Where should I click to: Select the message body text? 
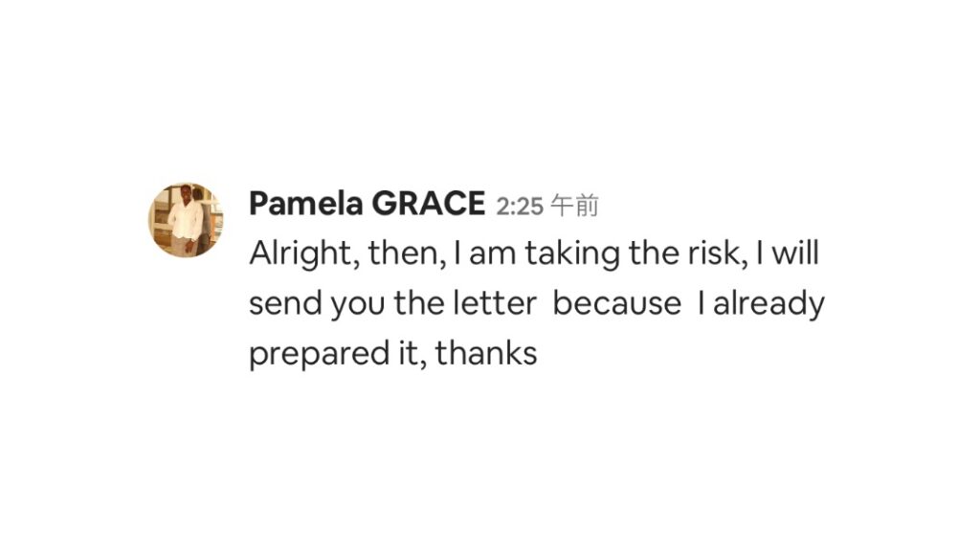click(x=537, y=303)
